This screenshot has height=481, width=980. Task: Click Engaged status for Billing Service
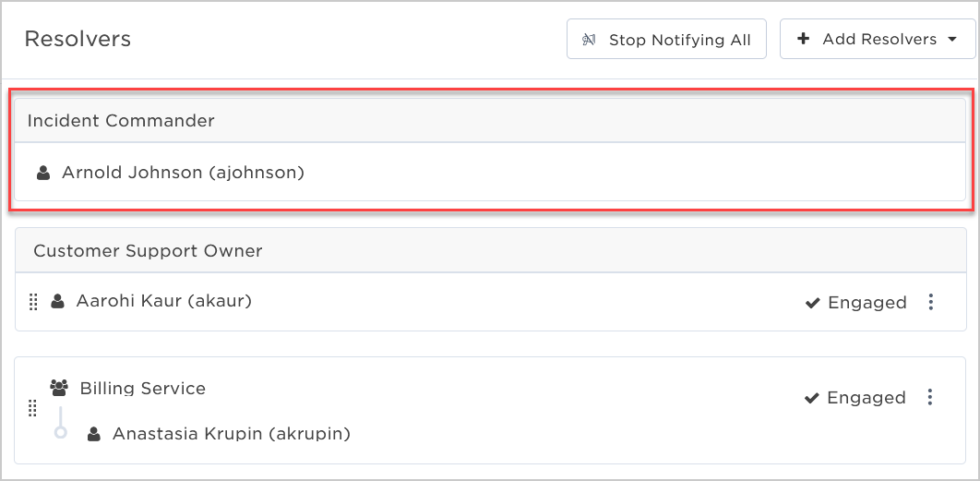(x=855, y=398)
